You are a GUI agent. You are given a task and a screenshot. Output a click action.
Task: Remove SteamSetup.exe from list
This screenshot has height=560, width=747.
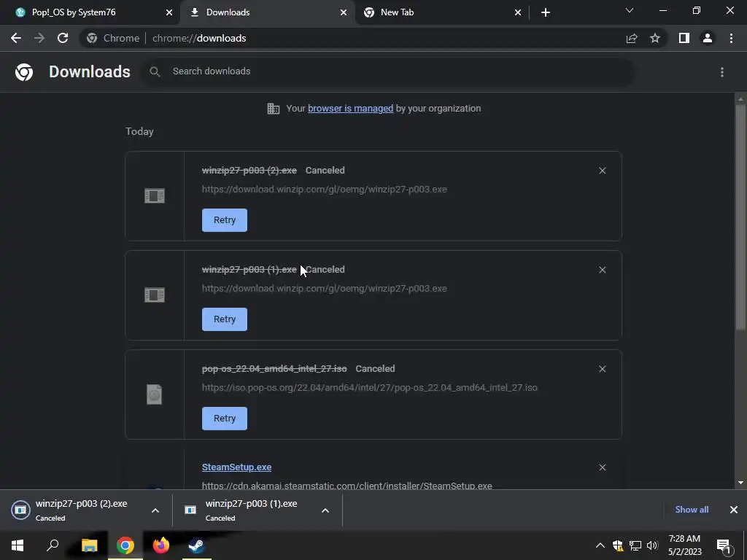click(x=602, y=467)
